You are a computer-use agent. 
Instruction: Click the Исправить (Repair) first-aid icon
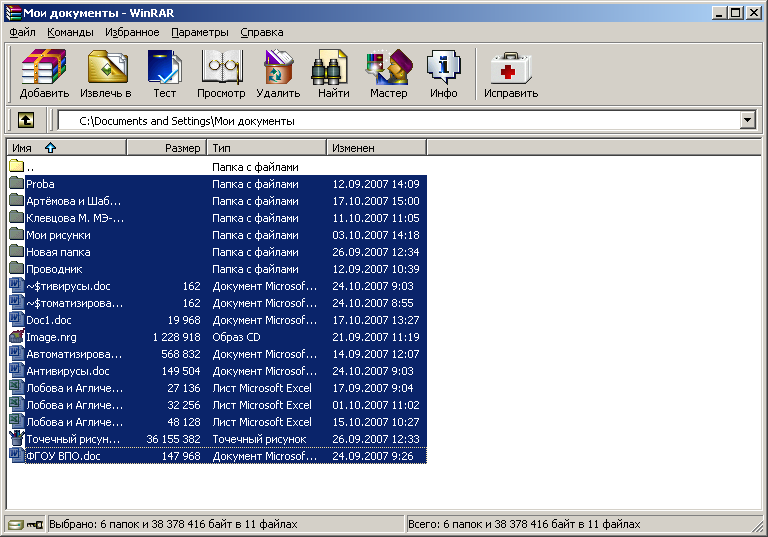coord(511,67)
